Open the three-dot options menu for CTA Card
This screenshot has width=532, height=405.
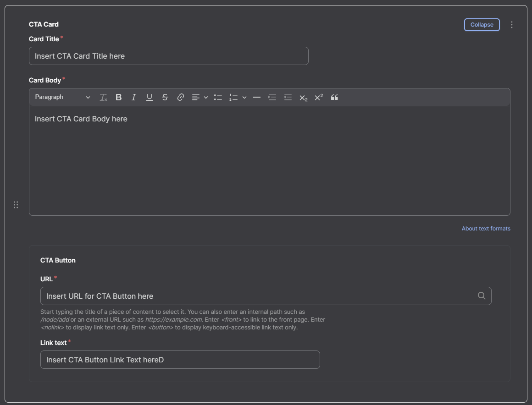point(512,25)
